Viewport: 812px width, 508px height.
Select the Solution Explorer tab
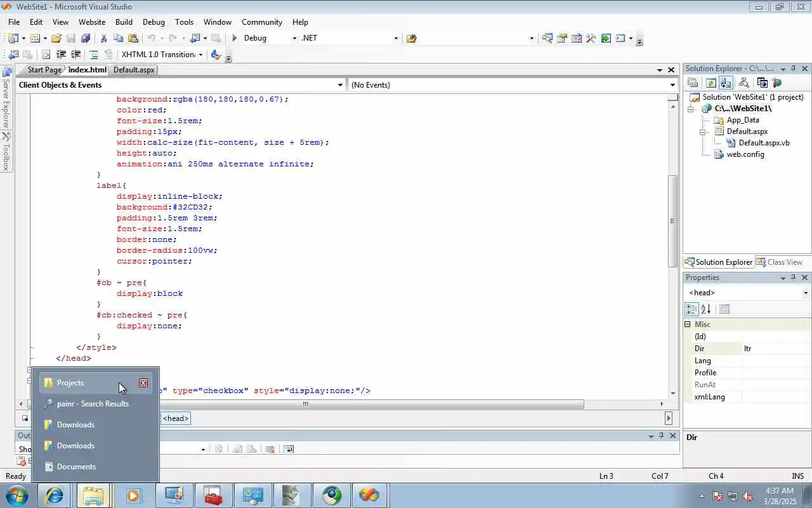(719, 262)
